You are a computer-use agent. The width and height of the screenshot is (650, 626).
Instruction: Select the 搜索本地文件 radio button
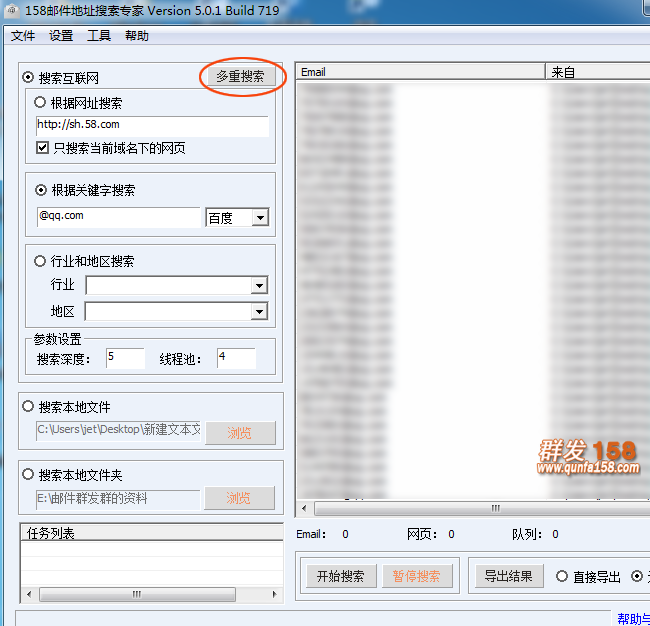tap(28, 406)
